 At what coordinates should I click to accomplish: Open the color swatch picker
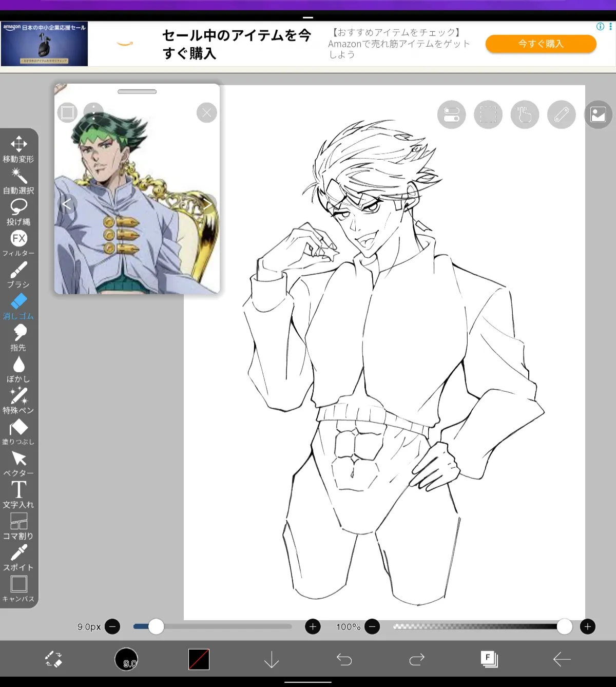[199, 659]
